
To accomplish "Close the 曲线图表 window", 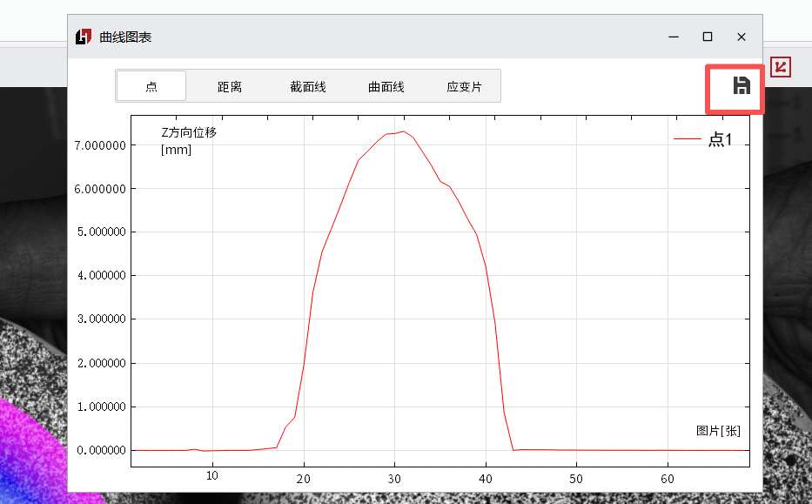I will click(742, 37).
